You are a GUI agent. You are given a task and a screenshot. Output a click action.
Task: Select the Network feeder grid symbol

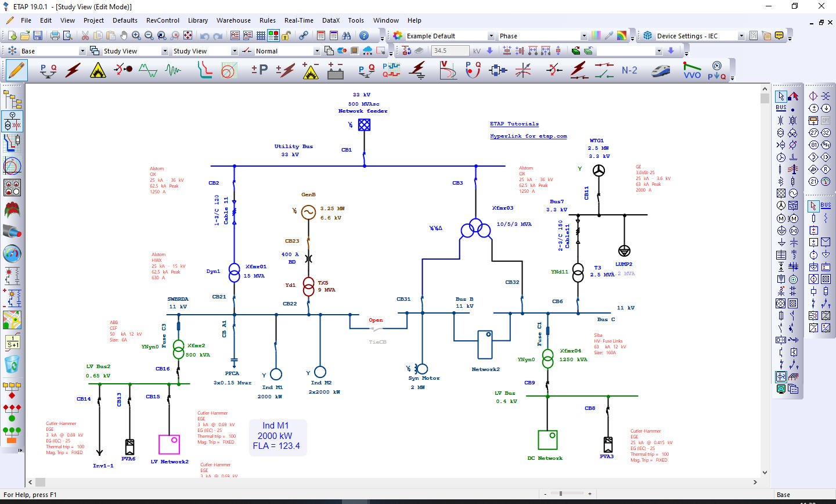point(364,124)
